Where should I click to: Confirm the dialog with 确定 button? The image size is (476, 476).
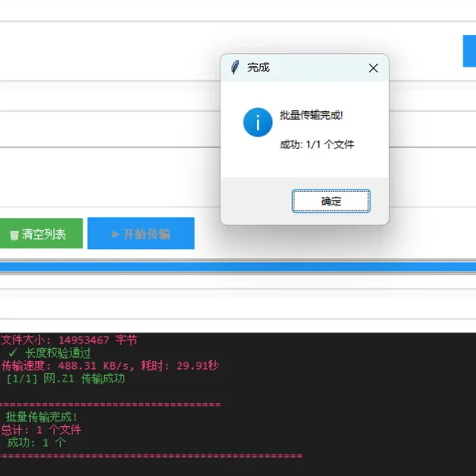(331, 201)
